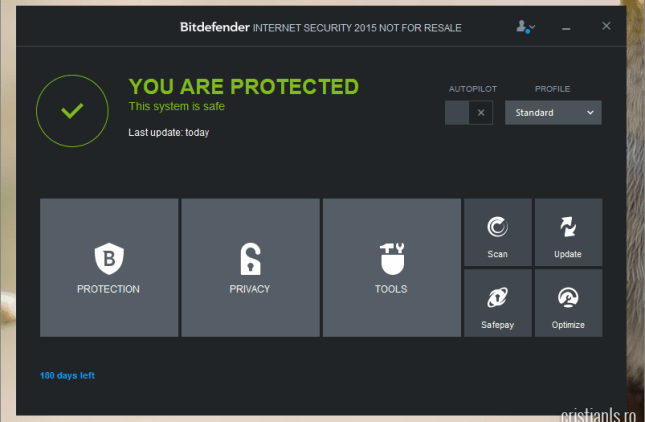Expand the Profile dropdown set to Standard
The height and width of the screenshot is (422, 645).
[x=553, y=113]
